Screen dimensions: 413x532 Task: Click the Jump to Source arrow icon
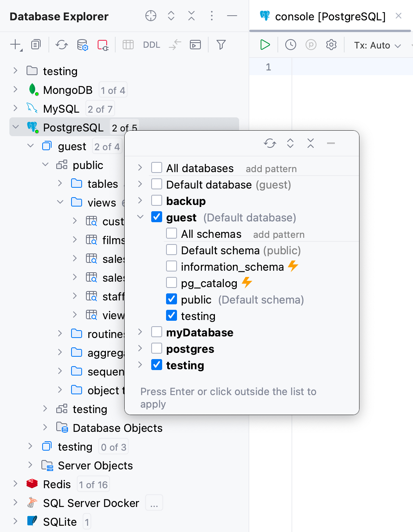pos(175,45)
